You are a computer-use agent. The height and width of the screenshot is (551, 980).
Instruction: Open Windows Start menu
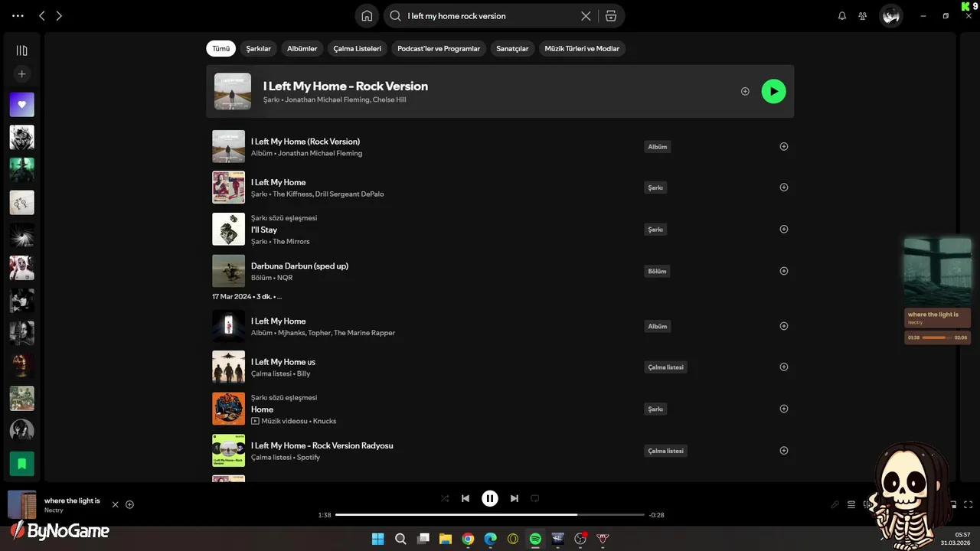click(x=377, y=539)
